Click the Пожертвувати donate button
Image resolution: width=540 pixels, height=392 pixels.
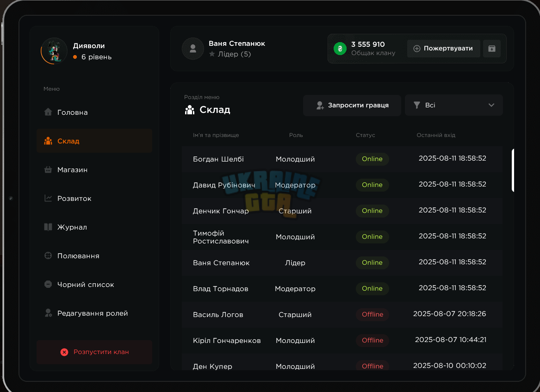pyautogui.click(x=444, y=49)
